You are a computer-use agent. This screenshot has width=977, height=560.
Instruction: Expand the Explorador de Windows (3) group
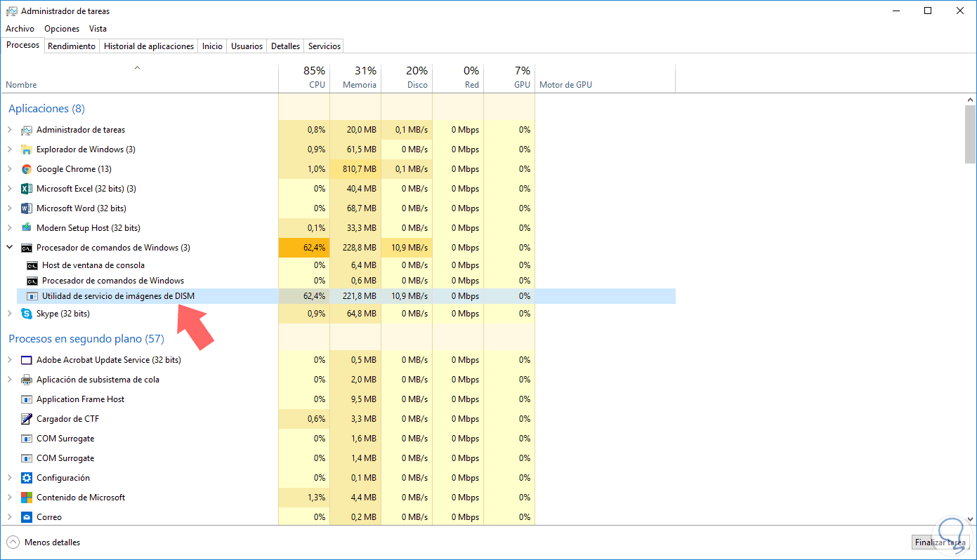10,149
